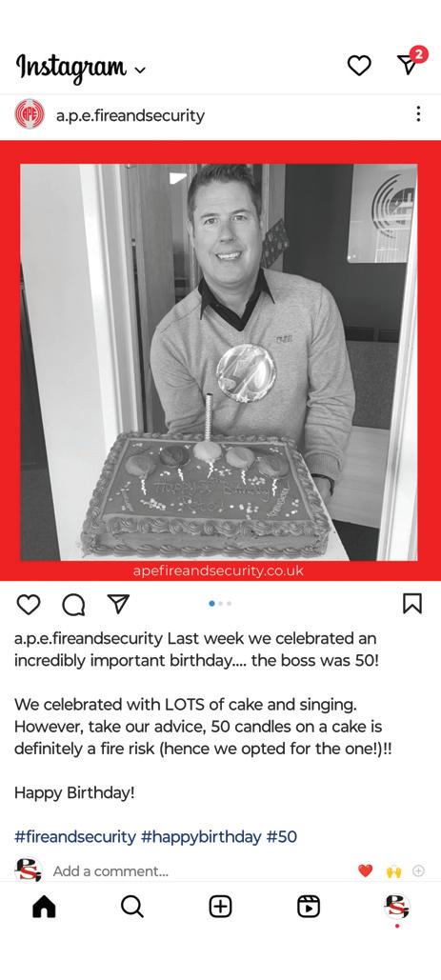This screenshot has width=441, height=980.
Task: Go to Home tab
Action: 44,907
